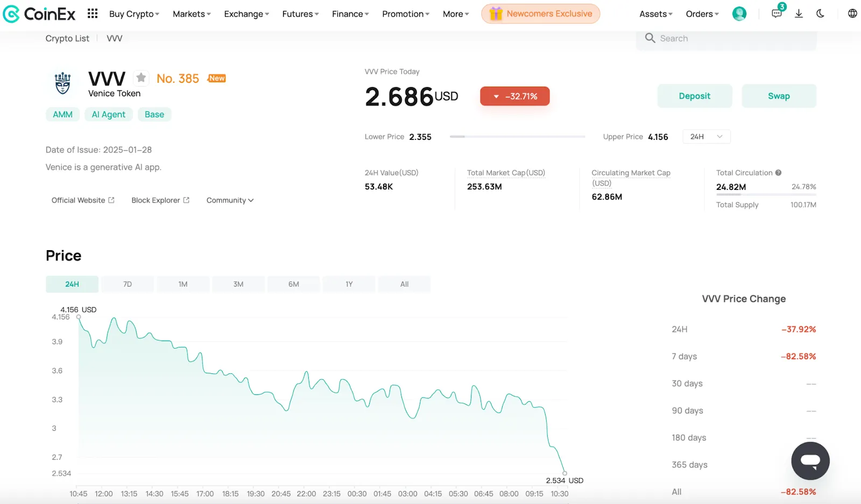Click the AMM tag
The image size is (861, 504).
coord(63,115)
